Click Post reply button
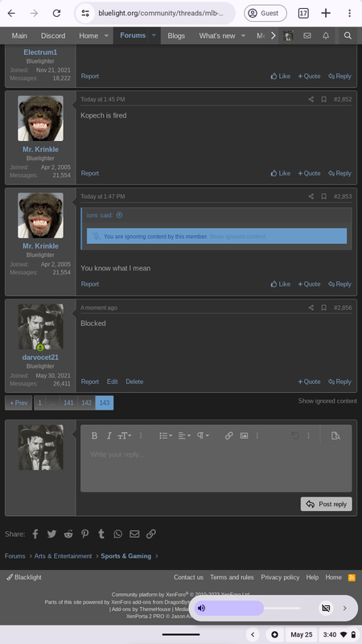 point(327,505)
